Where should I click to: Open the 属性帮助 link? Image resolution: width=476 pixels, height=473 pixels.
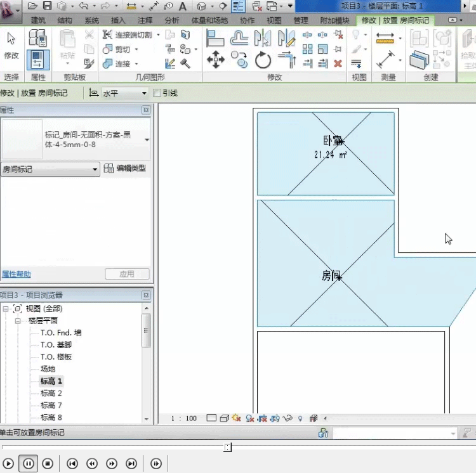[x=16, y=275]
